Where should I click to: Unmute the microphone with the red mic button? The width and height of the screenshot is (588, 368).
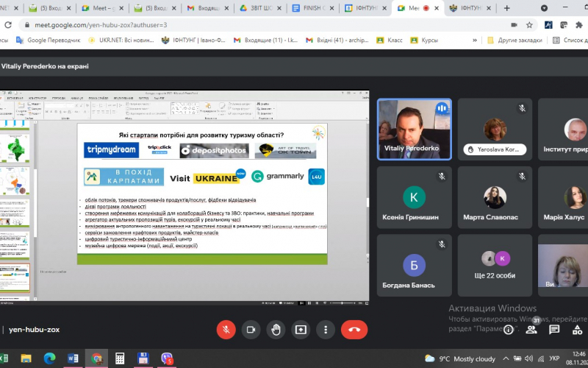tap(226, 330)
